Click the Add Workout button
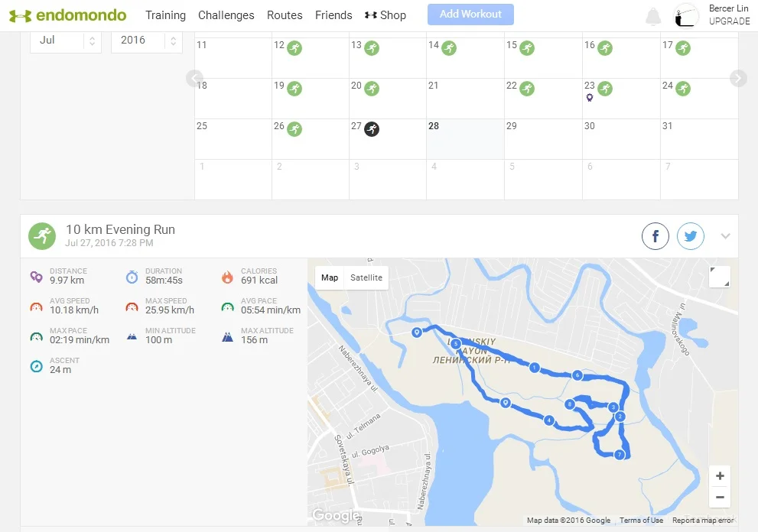The width and height of the screenshot is (758, 532). coord(470,15)
